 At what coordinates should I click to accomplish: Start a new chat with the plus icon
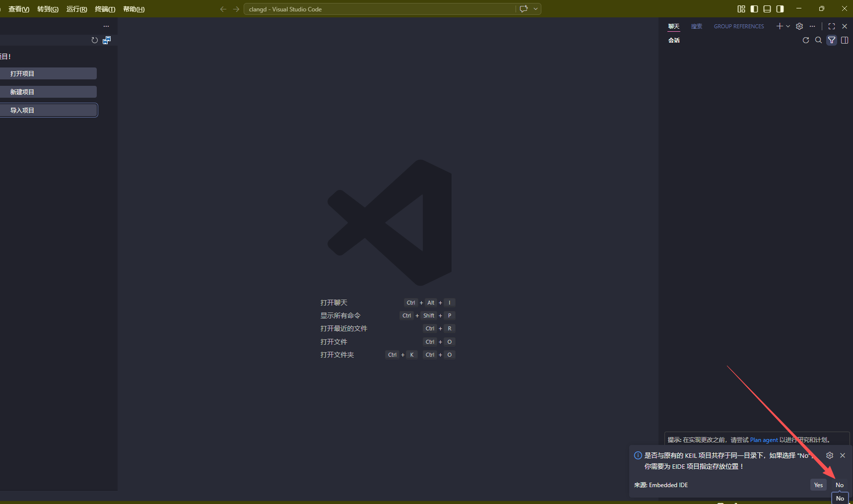tap(780, 26)
